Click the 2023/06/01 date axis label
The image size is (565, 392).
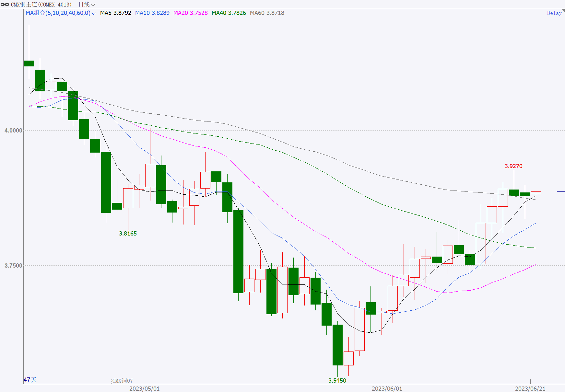pyautogui.click(x=387, y=388)
